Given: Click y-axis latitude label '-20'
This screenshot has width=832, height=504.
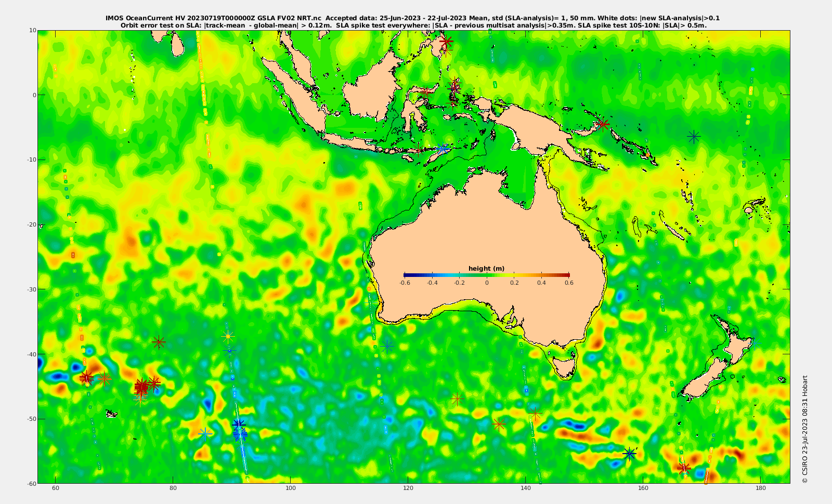Looking at the screenshot, I should point(31,224).
